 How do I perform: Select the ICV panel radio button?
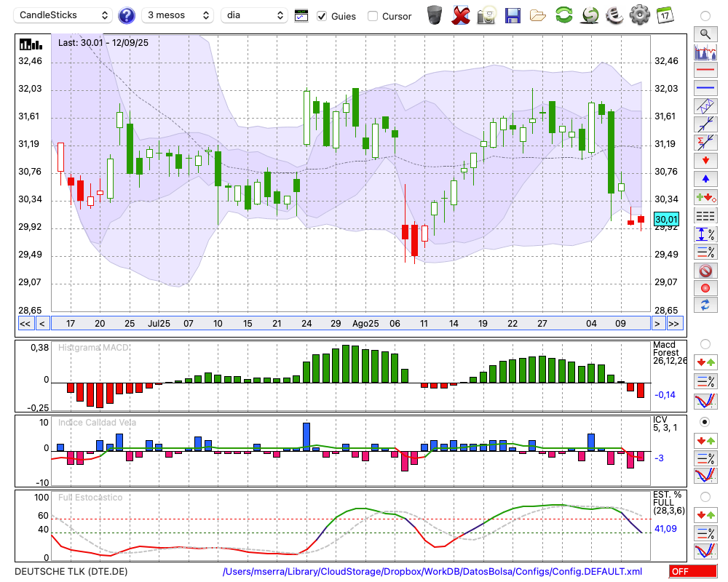click(705, 422)
